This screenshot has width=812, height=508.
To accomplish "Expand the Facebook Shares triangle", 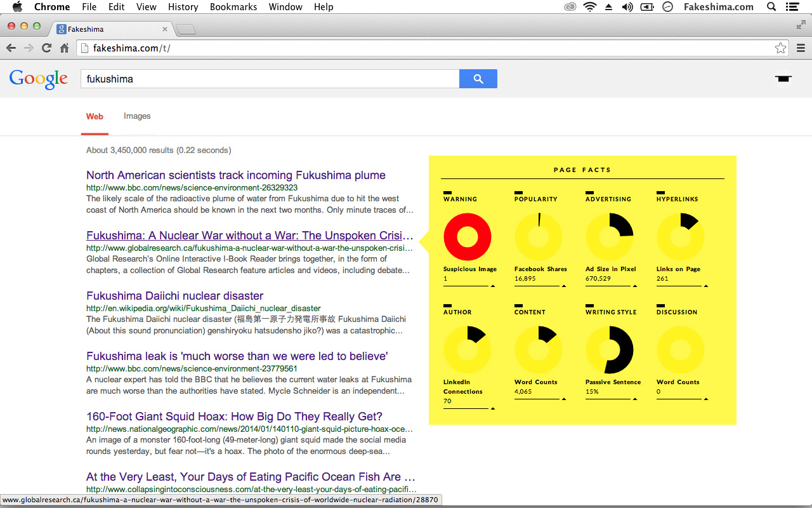I will click(x=565, y=286).
